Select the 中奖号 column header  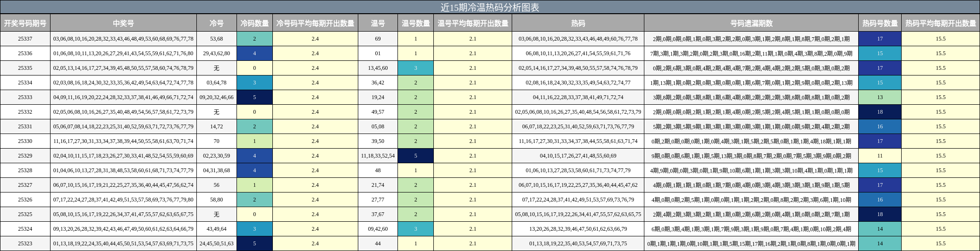(x=123, y=23)
